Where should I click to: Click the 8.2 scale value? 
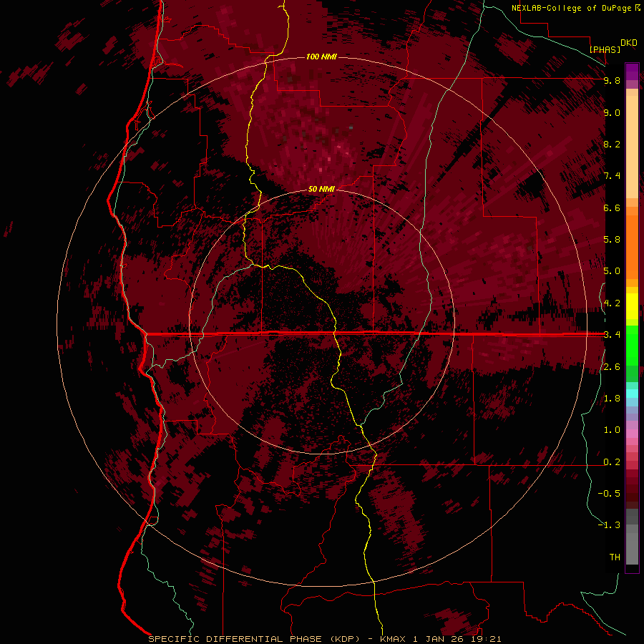612,144
